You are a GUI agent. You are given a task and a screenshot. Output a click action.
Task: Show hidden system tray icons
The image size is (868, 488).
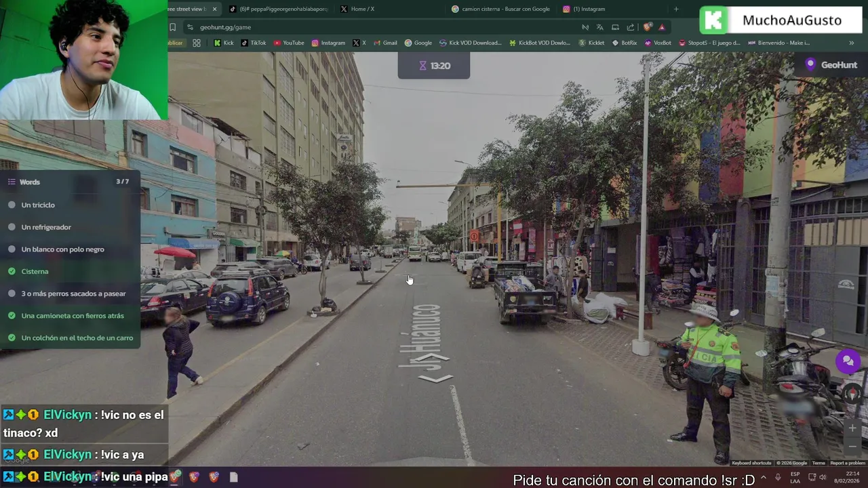tap(764, 478)
